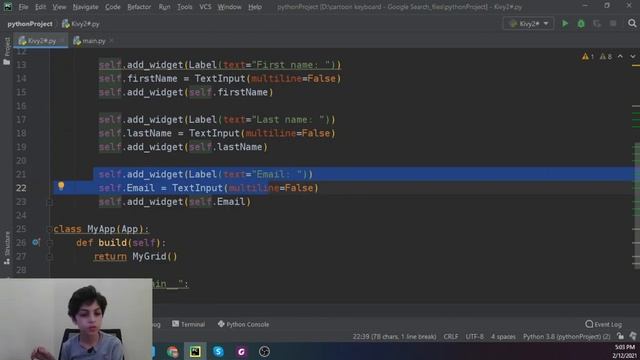Start debugging with the bug icon
Screen dimensions: 640x360
(581, 24)
